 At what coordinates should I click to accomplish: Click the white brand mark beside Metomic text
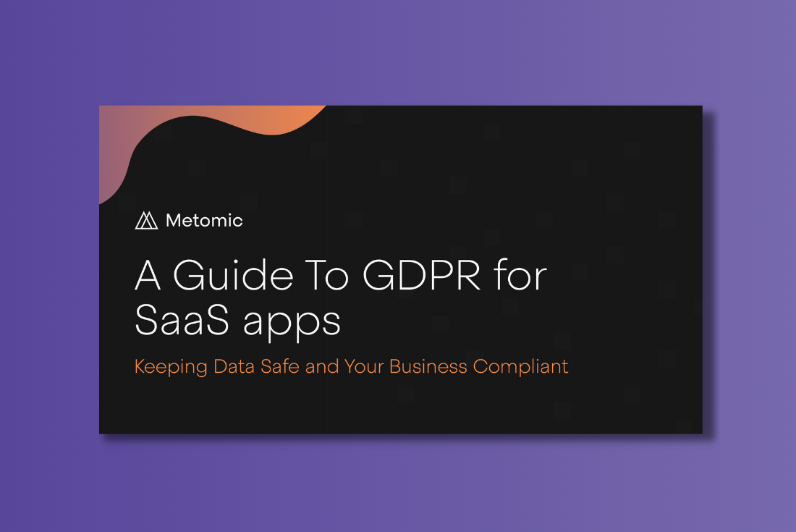(145, 221)
